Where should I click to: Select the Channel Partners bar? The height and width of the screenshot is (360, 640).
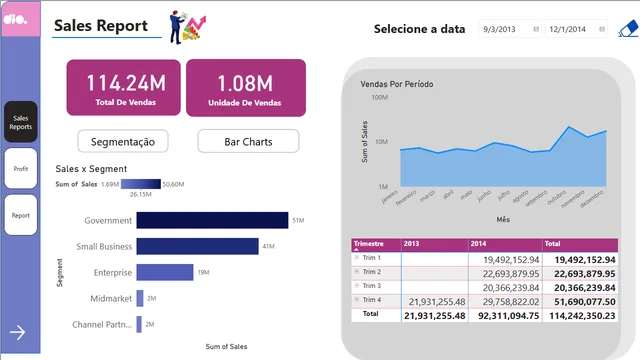(139, 324)
